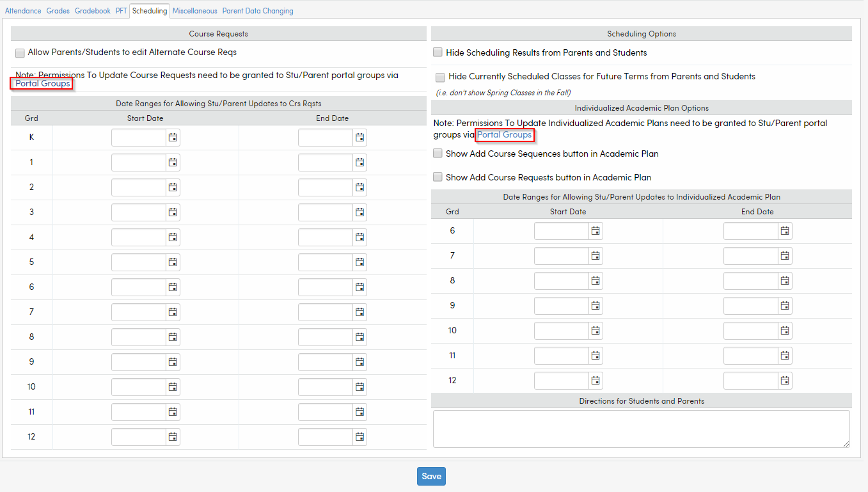
Task: Open the calendar icon for grade 1 end date
Action: click(359, 162)
